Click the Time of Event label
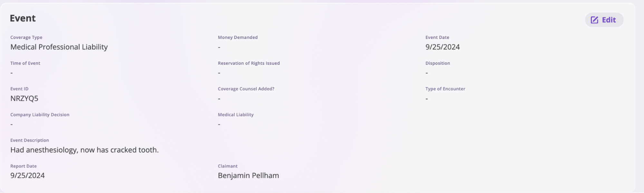 coord(25,63)
